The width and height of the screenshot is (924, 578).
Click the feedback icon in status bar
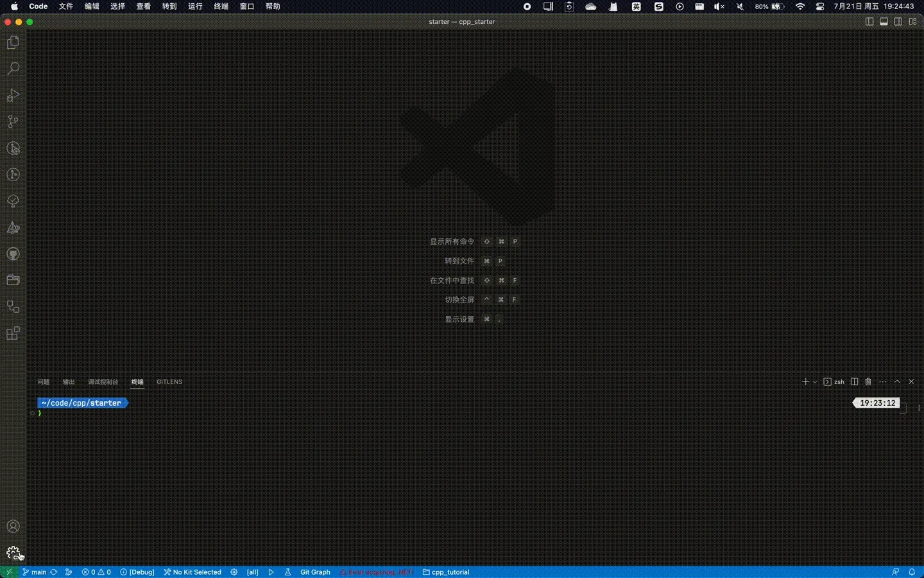pyautogui.click(x=895, y=572)
